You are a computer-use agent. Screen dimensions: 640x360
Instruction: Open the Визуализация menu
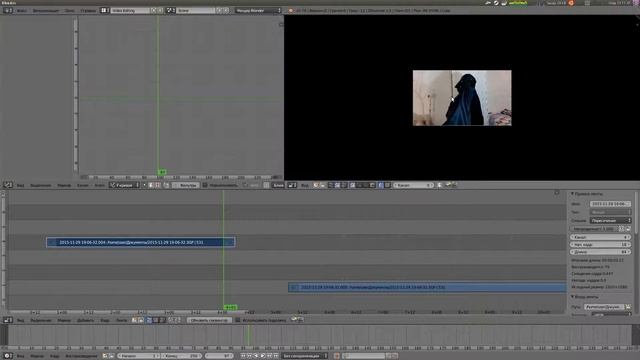click(x=46, y=10)
